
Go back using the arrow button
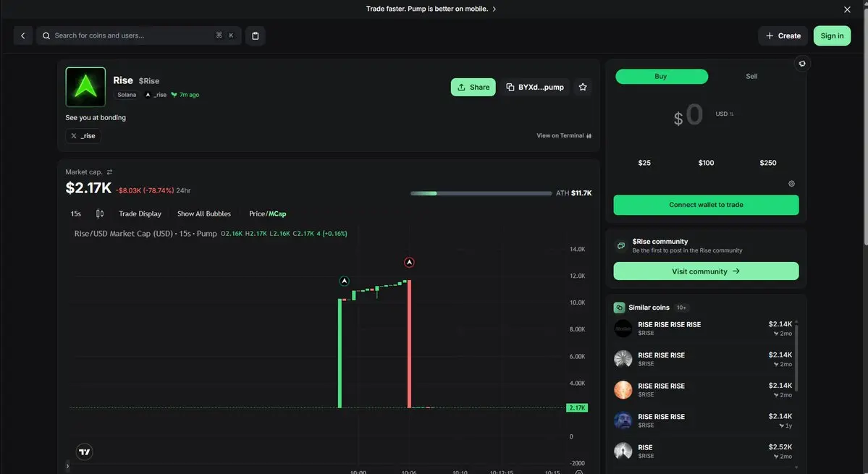(x=22, y=35)
